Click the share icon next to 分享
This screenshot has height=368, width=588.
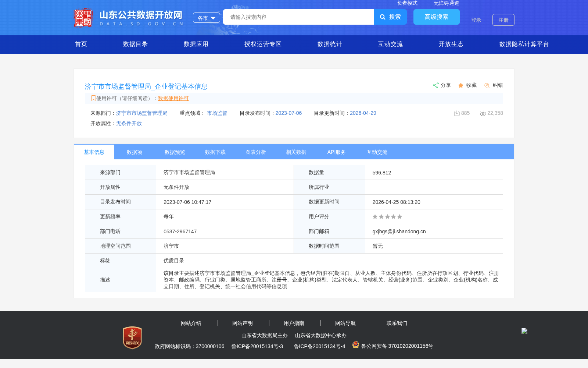(436, 85)
